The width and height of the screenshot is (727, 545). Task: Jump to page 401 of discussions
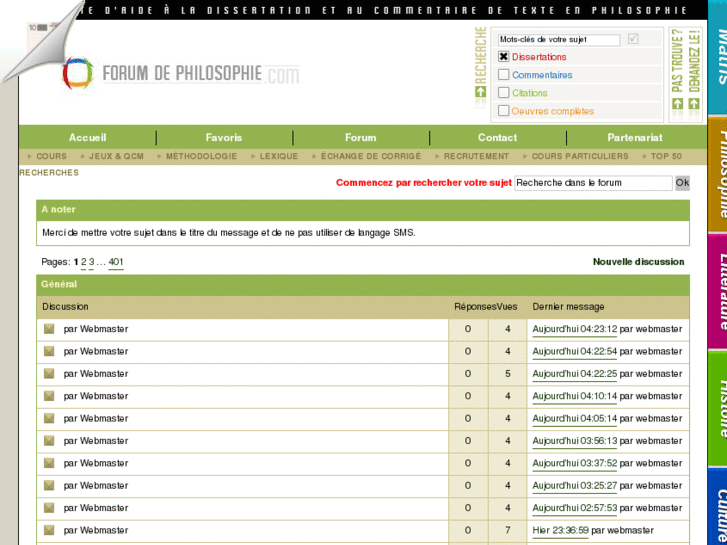116,262
